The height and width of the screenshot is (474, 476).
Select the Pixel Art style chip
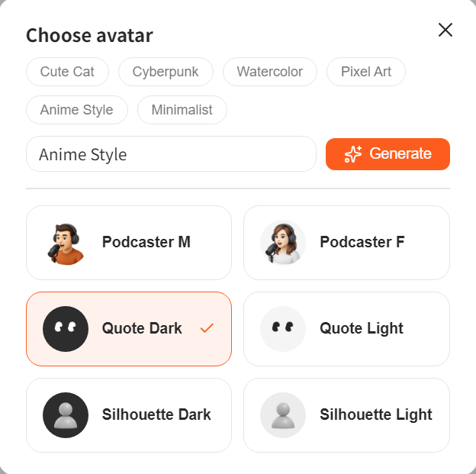[x=366, y=72]
